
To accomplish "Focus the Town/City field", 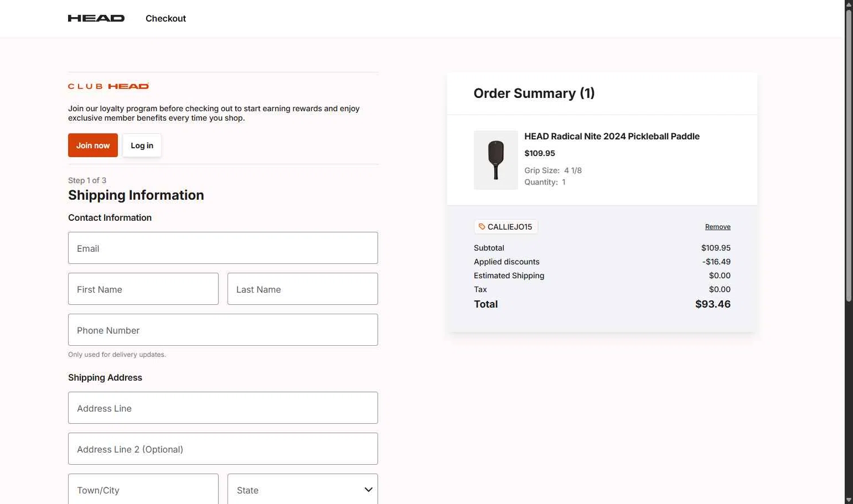I will [143, 490].
